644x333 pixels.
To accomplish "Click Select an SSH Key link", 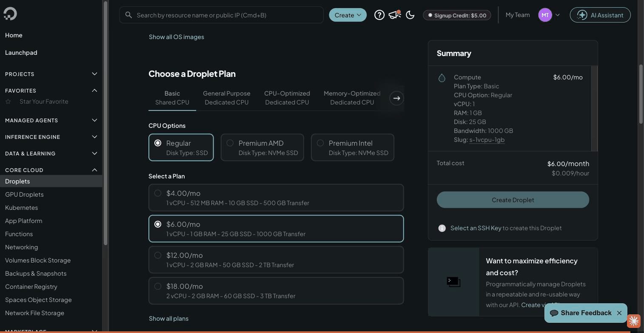I will click(476, 228).
